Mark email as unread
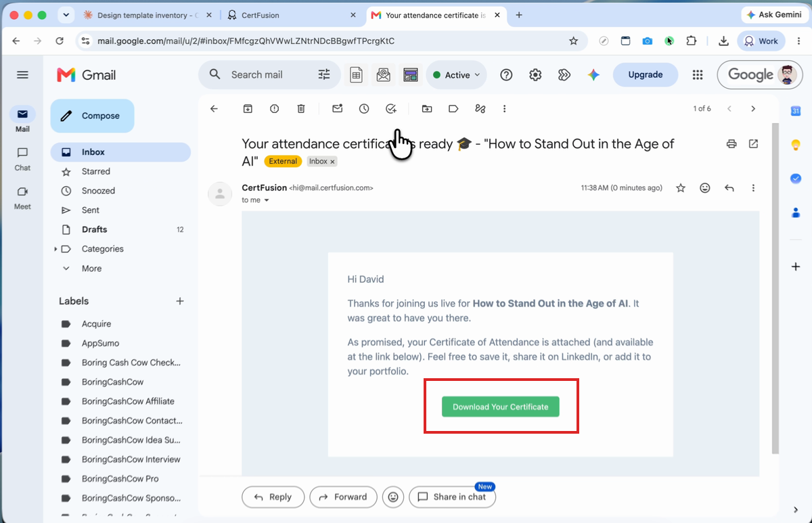 tap(337, 109)
